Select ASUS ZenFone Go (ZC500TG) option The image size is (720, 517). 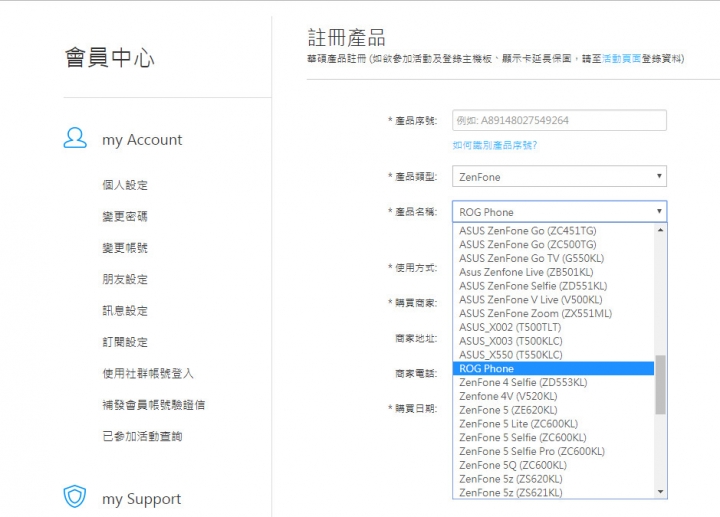click(553, 244)
